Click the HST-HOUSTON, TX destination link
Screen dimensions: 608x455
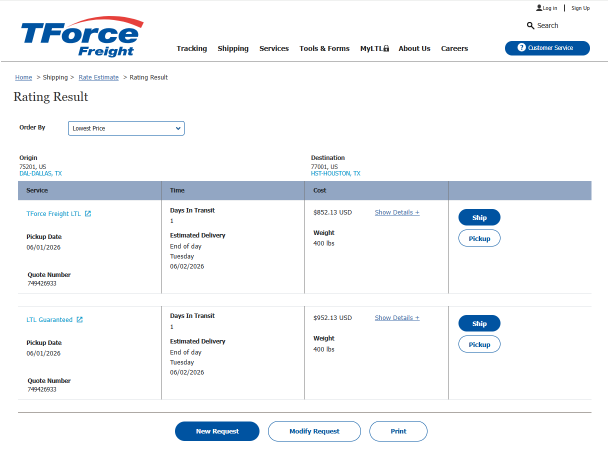pyautogui.click(x=335, y=173)
